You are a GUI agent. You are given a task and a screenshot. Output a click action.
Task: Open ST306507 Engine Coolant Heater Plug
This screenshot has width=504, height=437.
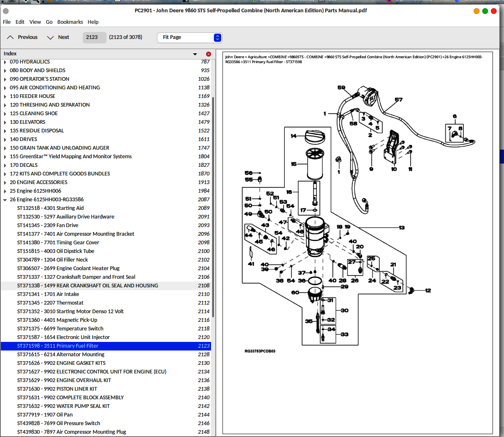coord(106,269)
